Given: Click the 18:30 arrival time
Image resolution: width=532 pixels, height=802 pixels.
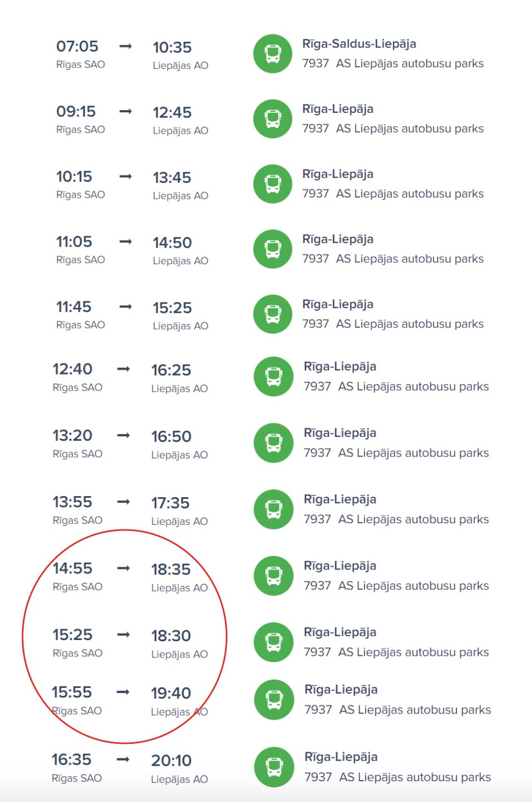Looking at the screenshot, I should point(171,636).
